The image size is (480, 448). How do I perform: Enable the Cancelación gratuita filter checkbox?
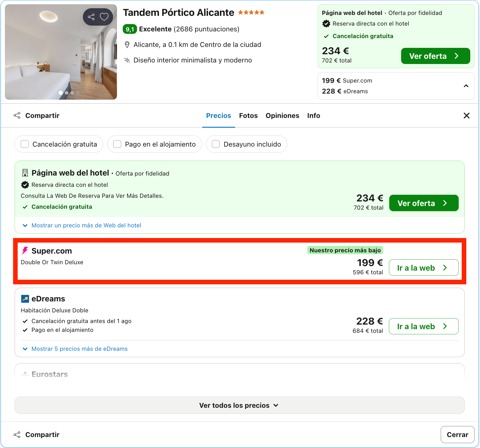[25, 144]
